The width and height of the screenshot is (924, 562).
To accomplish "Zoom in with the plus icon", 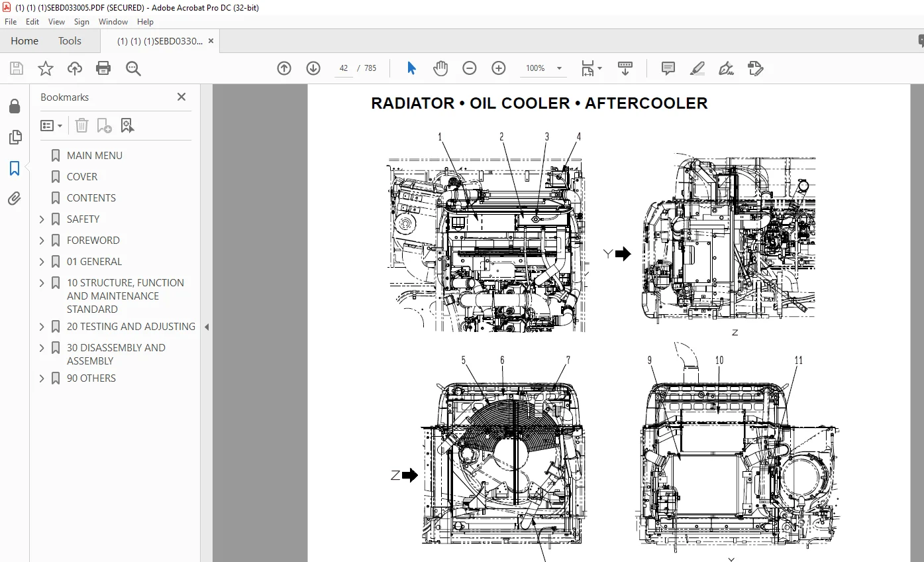I will click(x=499, y=68).
